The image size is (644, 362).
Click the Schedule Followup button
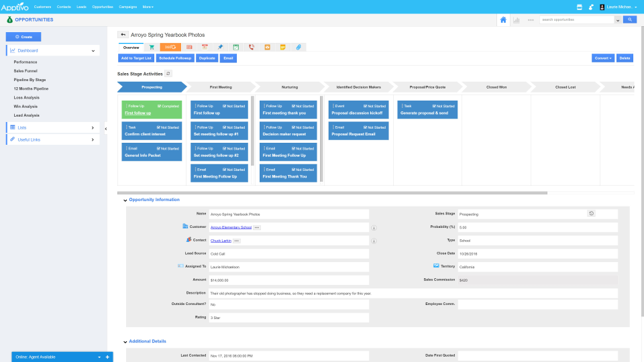175,58
